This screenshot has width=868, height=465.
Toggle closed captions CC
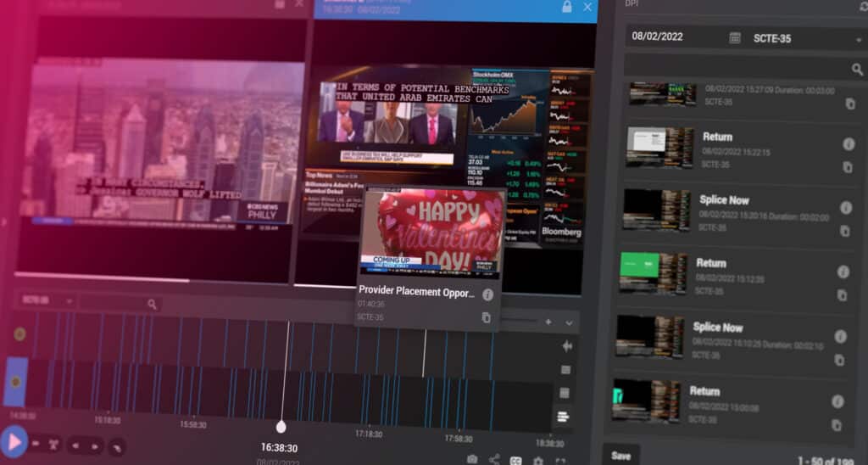(515, 461)
